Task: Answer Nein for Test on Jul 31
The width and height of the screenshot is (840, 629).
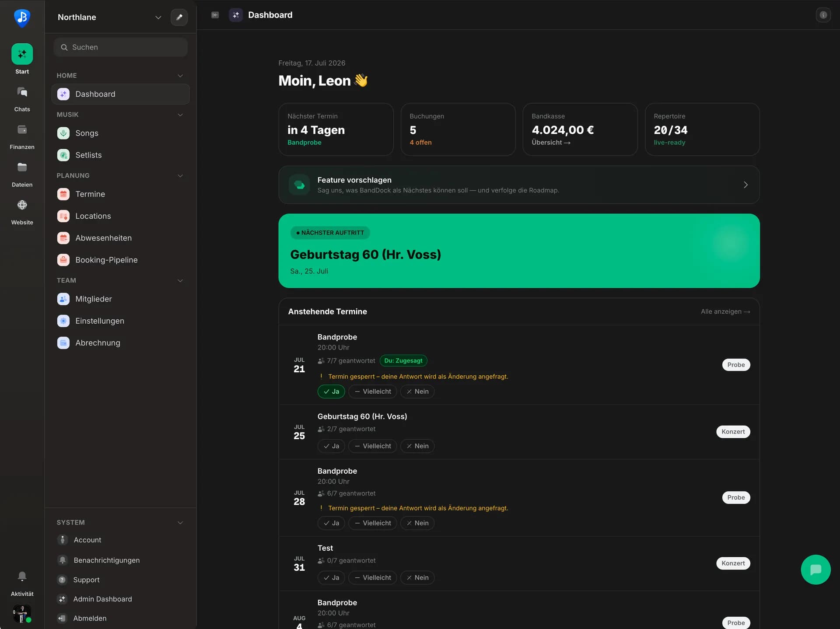Action: point(417,577)
